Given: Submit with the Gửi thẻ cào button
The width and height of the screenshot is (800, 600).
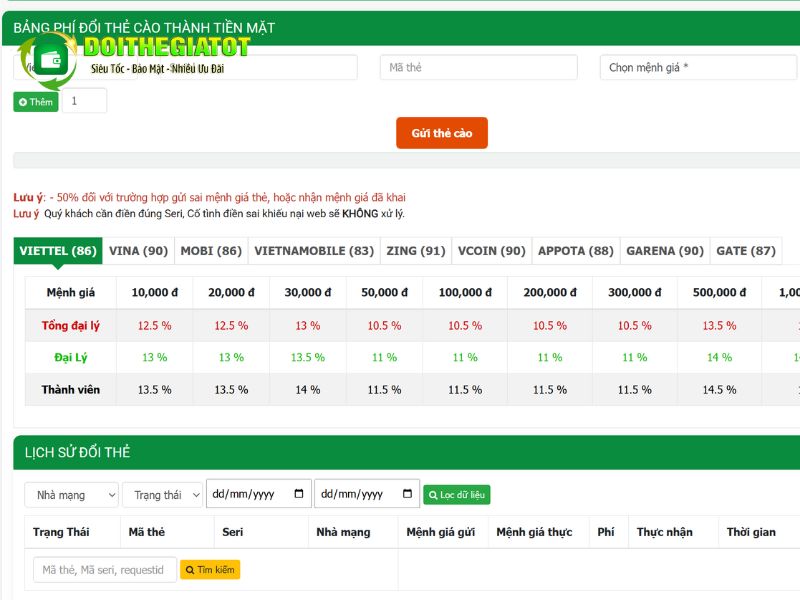Looking at the screenshot, I should 442,133.
